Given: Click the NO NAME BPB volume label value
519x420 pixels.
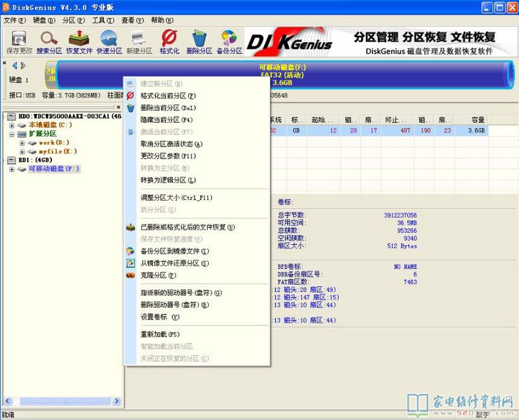Looking at the screenshot, I should (x=405, y=267).
